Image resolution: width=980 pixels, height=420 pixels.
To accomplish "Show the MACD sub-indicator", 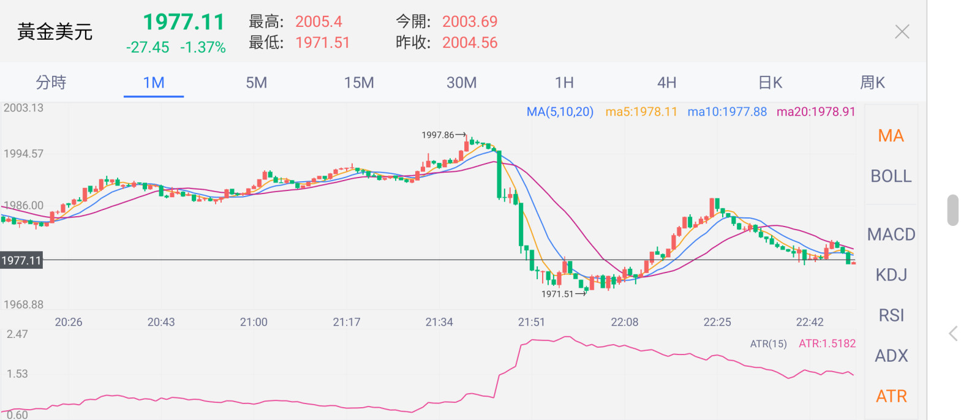I will click(891, 234).
